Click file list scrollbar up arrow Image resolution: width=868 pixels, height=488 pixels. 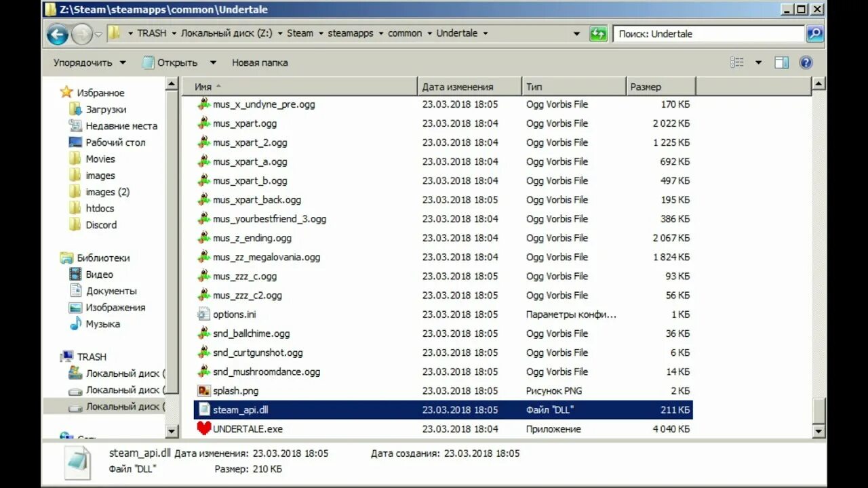[818, 84]
